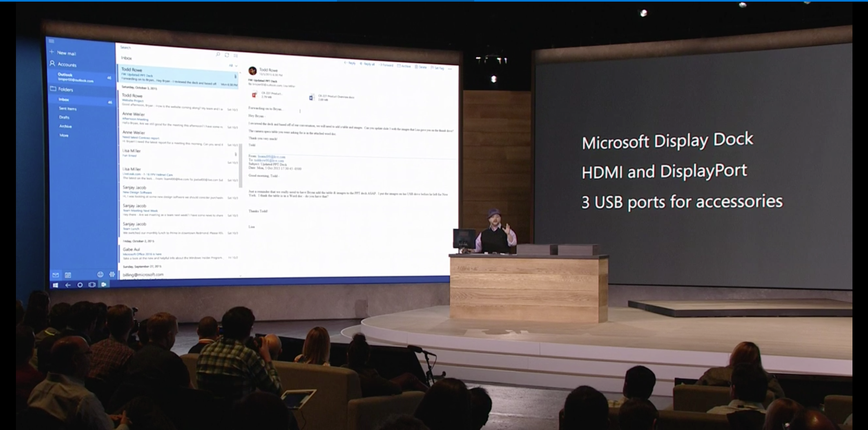Archive the open message
The image size is (868, 430).
coord(404,66)
